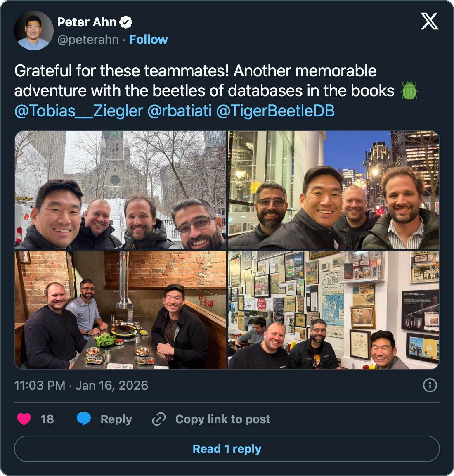
Task: Follow @peterahn
Action: (x=149, y=40)
